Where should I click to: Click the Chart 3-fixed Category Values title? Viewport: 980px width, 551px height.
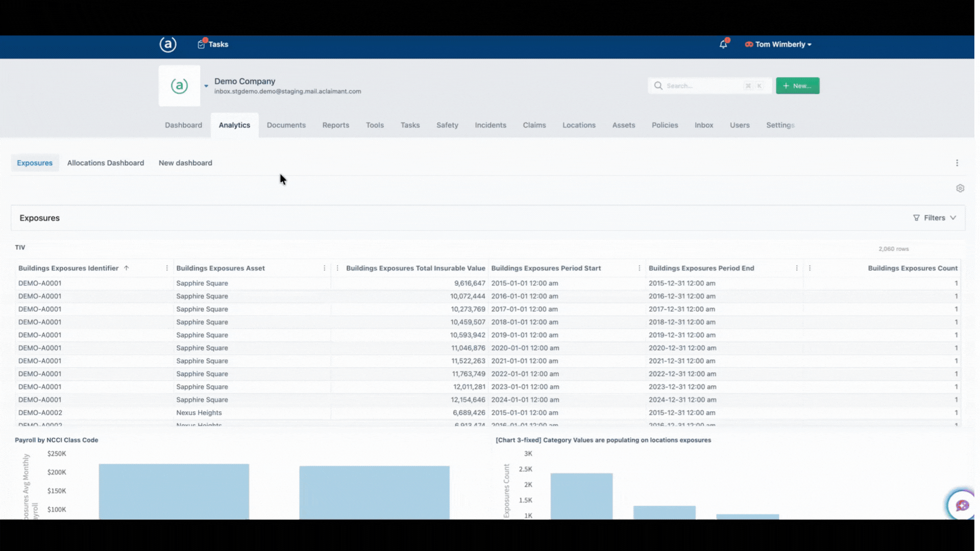tap(603, 440)
